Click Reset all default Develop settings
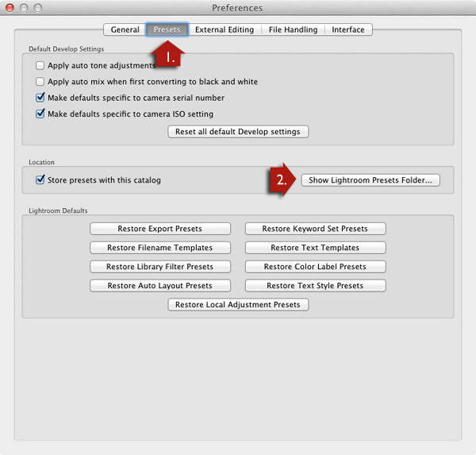 238,132
